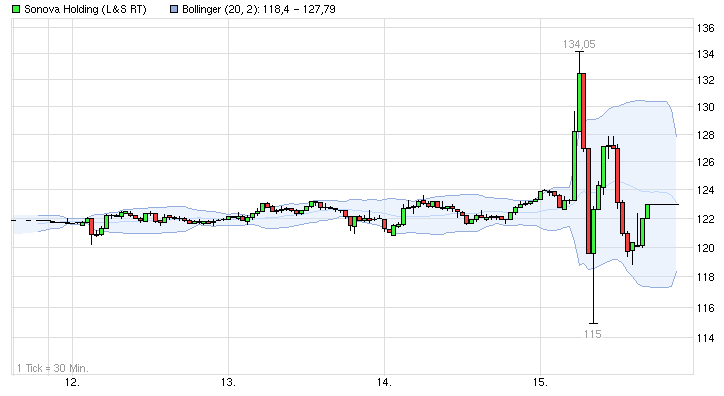
Task: Click the date label 12. on x-axis
Action: click(72, 382)
